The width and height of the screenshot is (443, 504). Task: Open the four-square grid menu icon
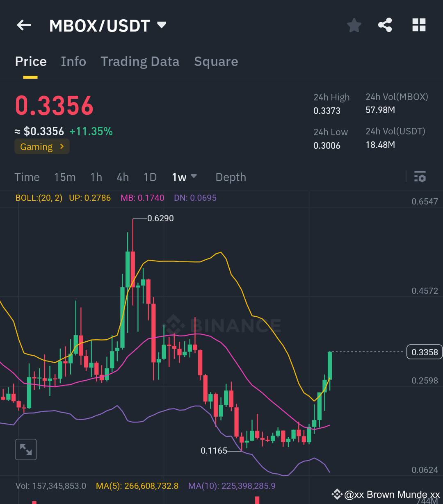(x=419, y=25)
